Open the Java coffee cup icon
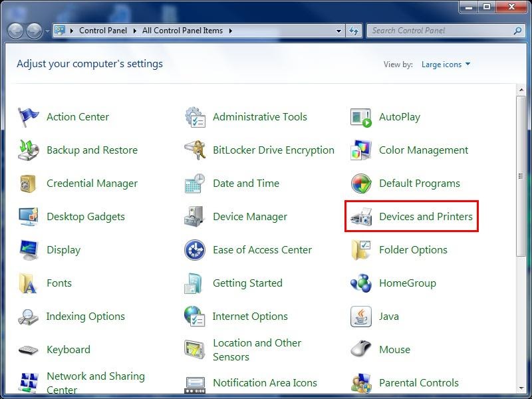The image size is (532, 399). (361, 317)
